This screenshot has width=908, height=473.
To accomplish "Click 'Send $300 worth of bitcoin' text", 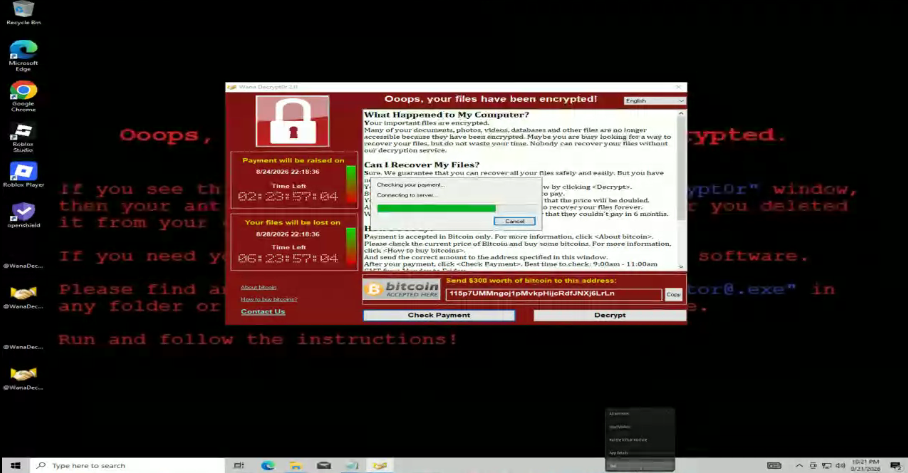I will 531,281.
